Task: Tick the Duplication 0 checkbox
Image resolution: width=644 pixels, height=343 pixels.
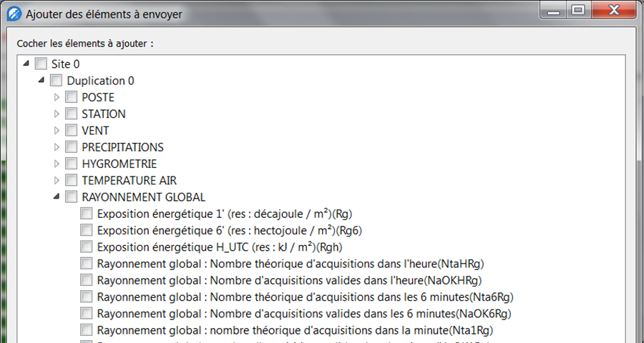Action: coord(57,81)
